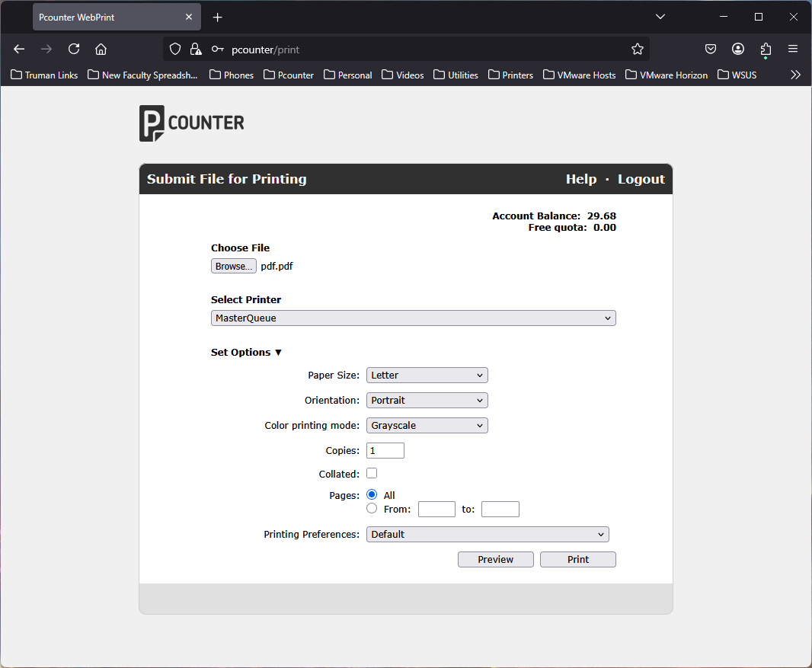Click the padlock site security icon
The height and width of the screenshot is (668, 812).
point(196,50)
